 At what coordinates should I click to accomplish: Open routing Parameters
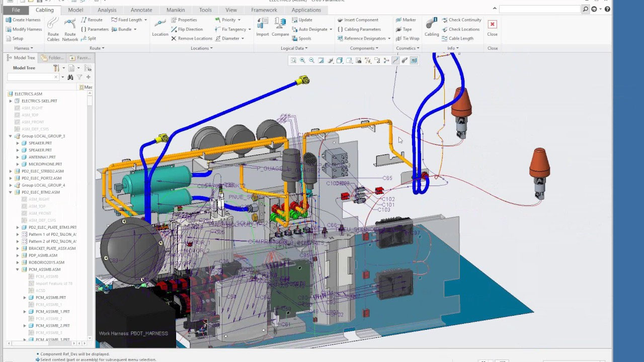click(x=95, y=29)
